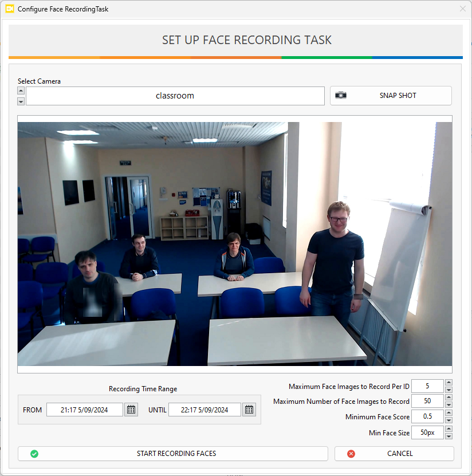
Task: Click the Minimum Face Score field
Action: (x=427, y=416)
